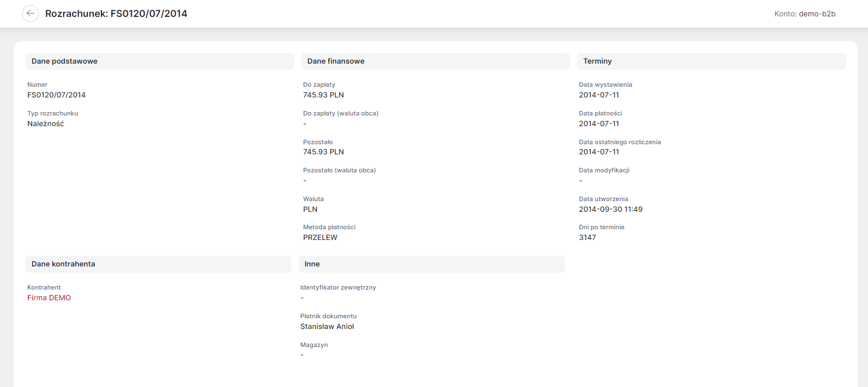Image resolution: width=868 pixels, height=387 pixels.
Task: Click the Data wystawienia date value
Action: tap(599, 95)
